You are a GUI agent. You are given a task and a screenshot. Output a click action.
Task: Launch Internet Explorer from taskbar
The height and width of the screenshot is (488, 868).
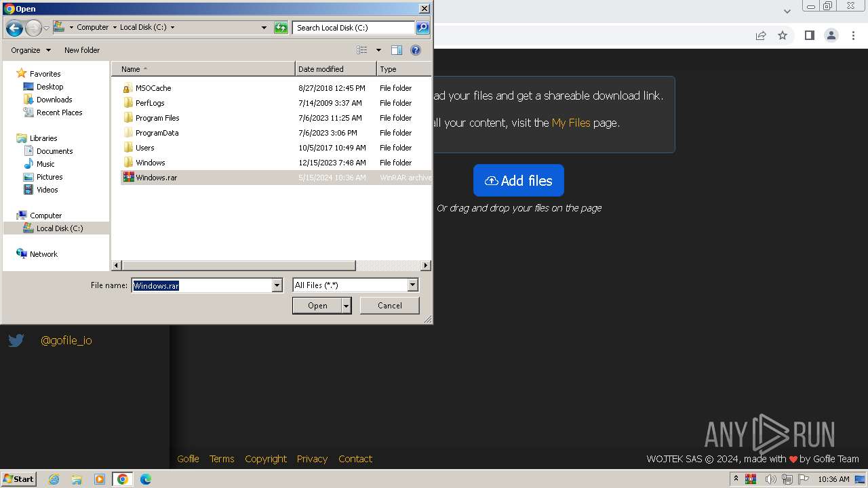(54, 479)
